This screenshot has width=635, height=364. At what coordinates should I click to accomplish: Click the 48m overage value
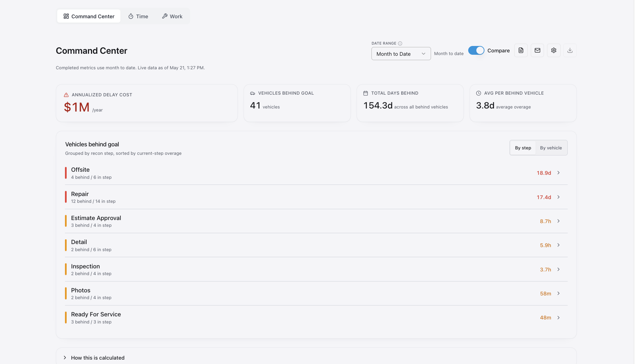546,318
